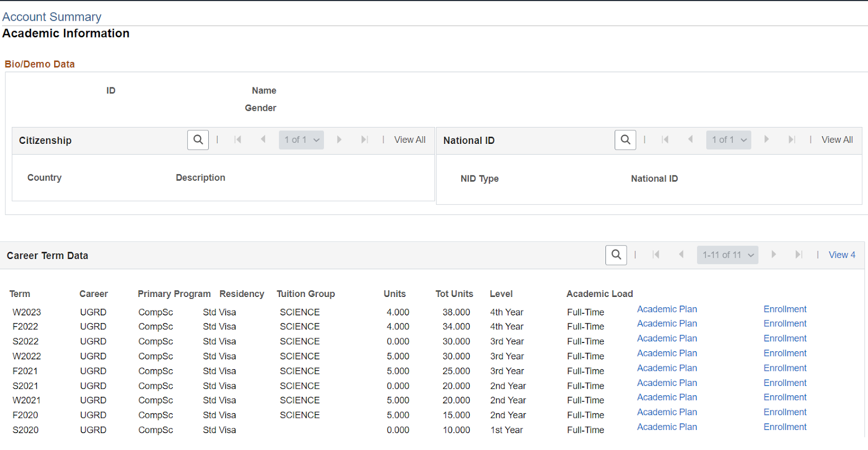The height and width of the screenshot is (450, 868).
Task: Click View All in Citizenship header
Action: (410, 140)
